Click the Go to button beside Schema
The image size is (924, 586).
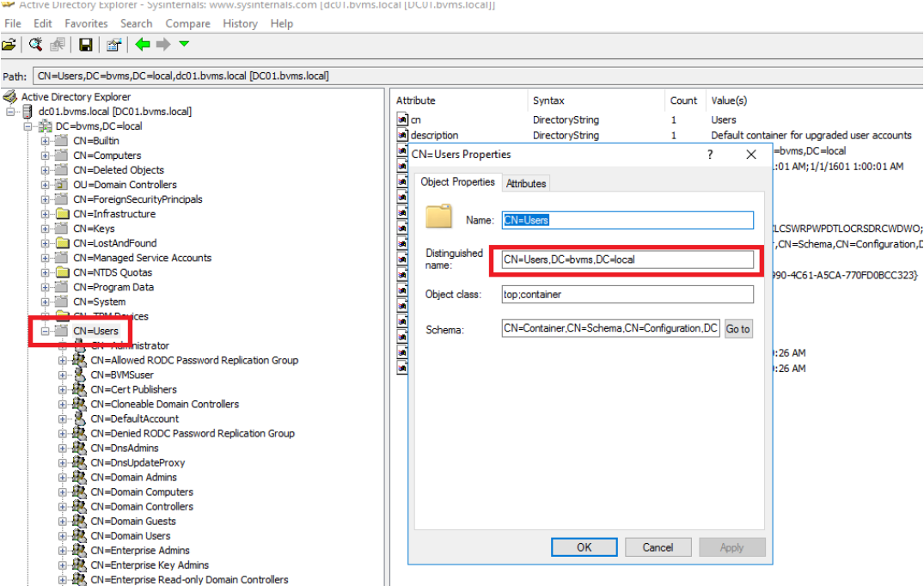[737, 329]
